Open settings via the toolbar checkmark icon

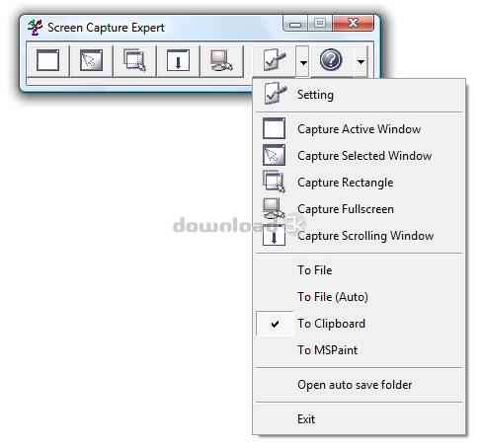275,61
